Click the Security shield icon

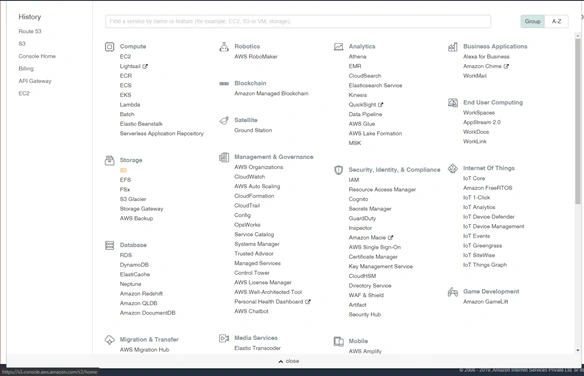click(339, 170)
